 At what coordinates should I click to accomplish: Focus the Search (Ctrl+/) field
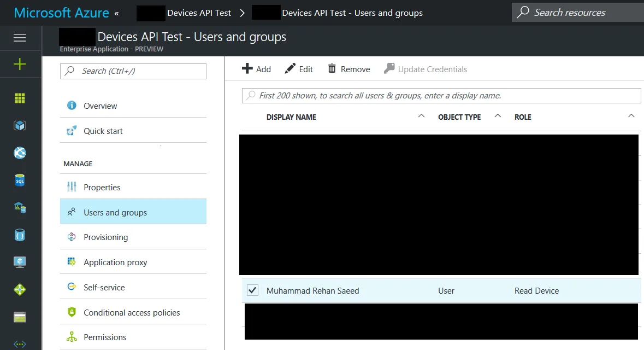(133, 71)
